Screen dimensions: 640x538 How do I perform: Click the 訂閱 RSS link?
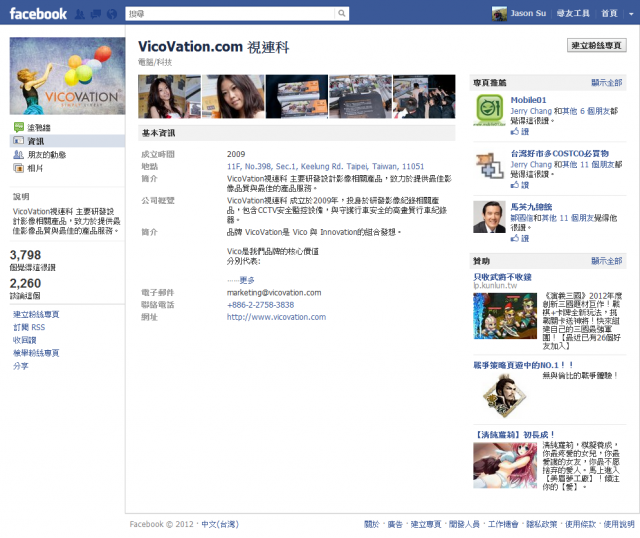[29, 327]
